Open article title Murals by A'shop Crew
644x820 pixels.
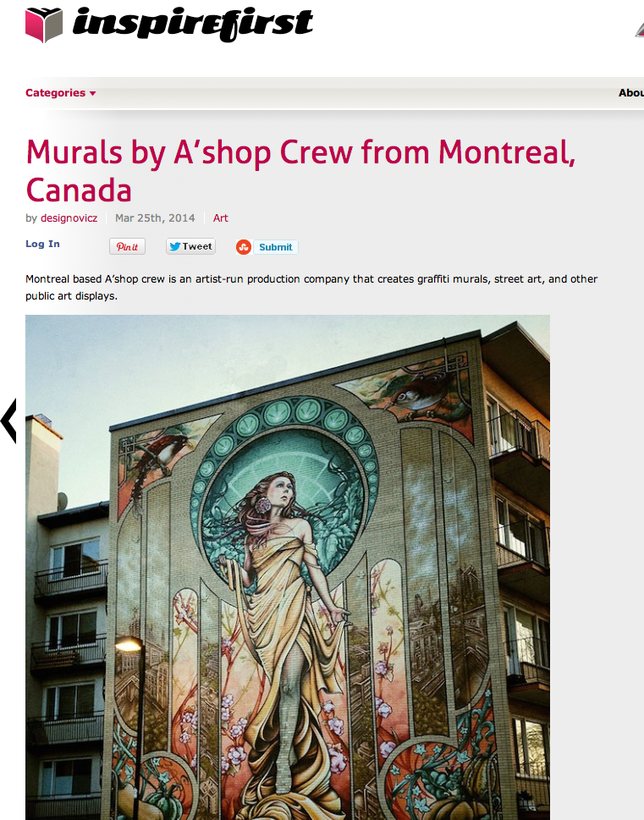(300, 170)
